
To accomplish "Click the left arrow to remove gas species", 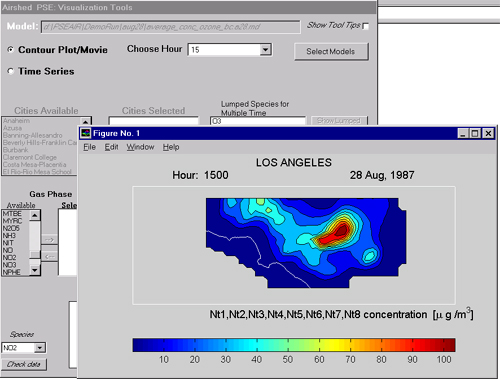I will pos(49,256).
